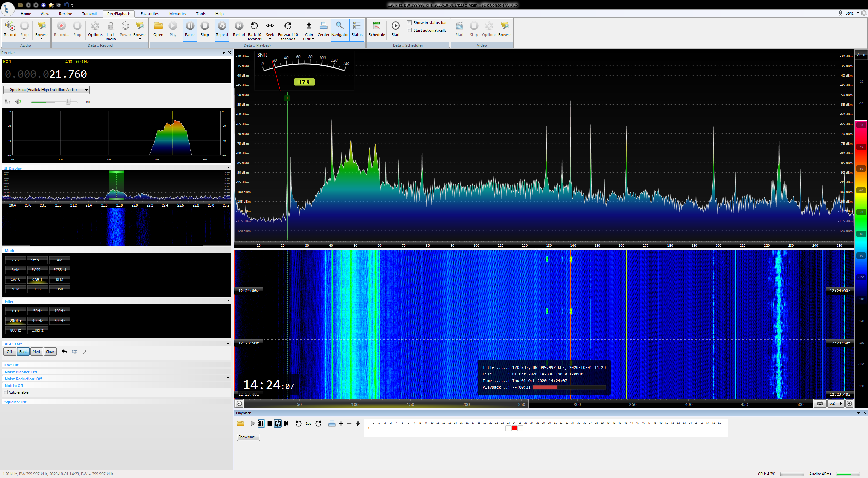Tick the Notch Auto enable checkbox
The width and height of the screenshot is (868, 478).
(6, 392)
